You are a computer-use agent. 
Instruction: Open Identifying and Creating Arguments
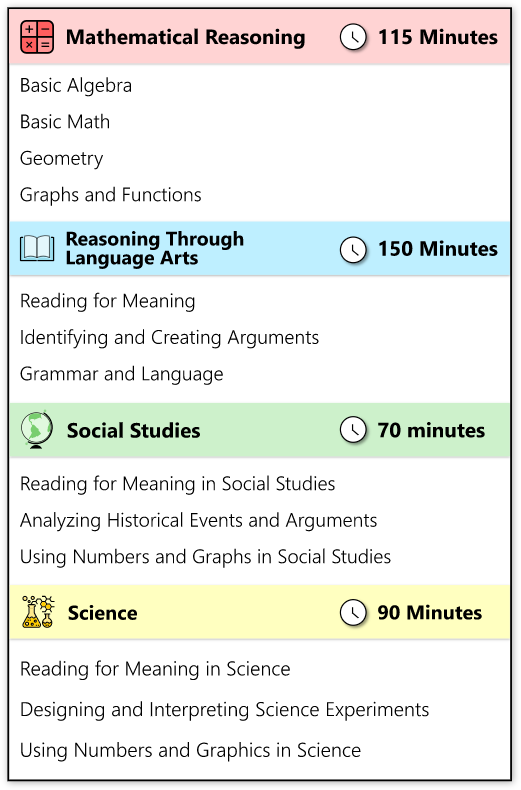pyautogui.click(x=169, y=338)
